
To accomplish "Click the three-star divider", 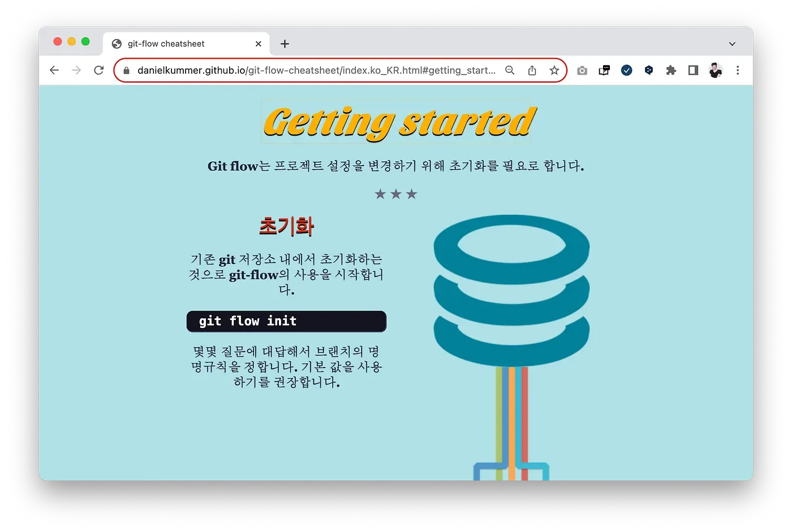I will 396,194.
